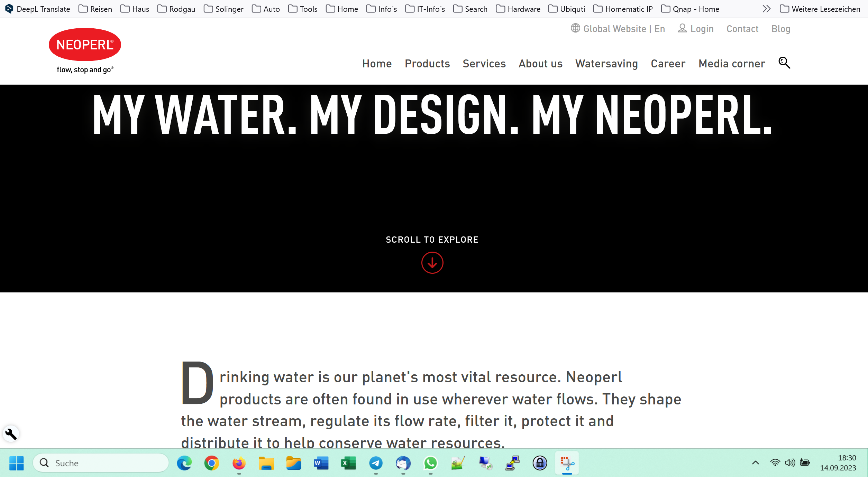Visit the Blog link
This screenshot has width=868, height=477.
coord(781,29)
